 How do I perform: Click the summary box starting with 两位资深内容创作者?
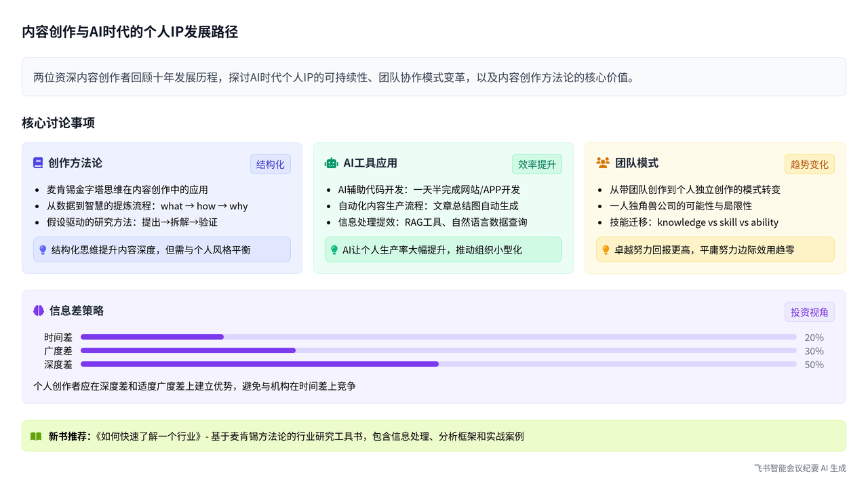[433, 77]
